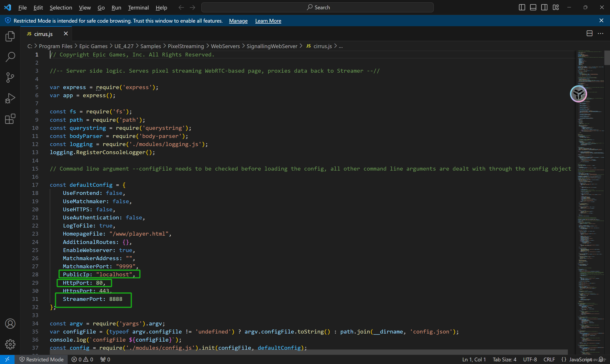Toggle the bottom panel layout icon
610x364 pixels.
(x=533, y=7)
